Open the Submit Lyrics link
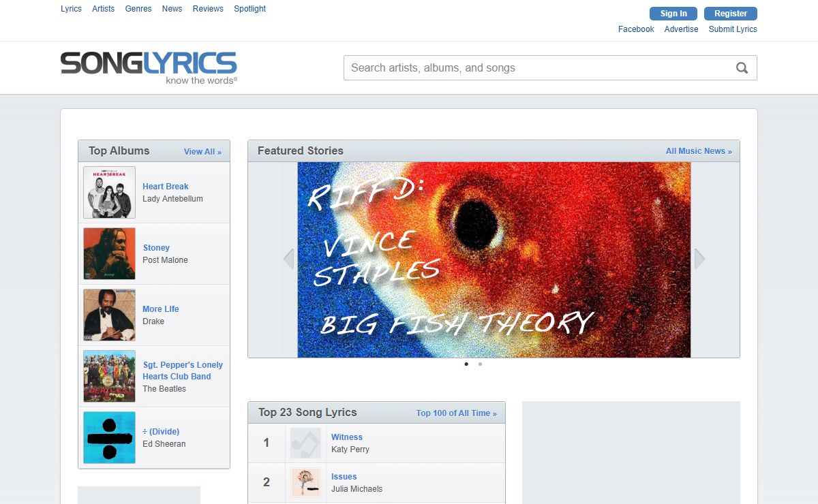818x504 pixels. [x=733, y=29]
